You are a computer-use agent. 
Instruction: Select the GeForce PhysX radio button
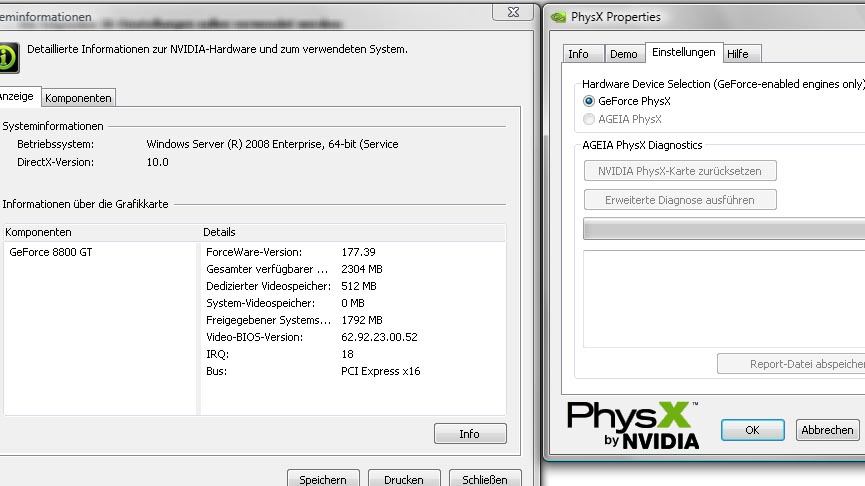point(589,101)
